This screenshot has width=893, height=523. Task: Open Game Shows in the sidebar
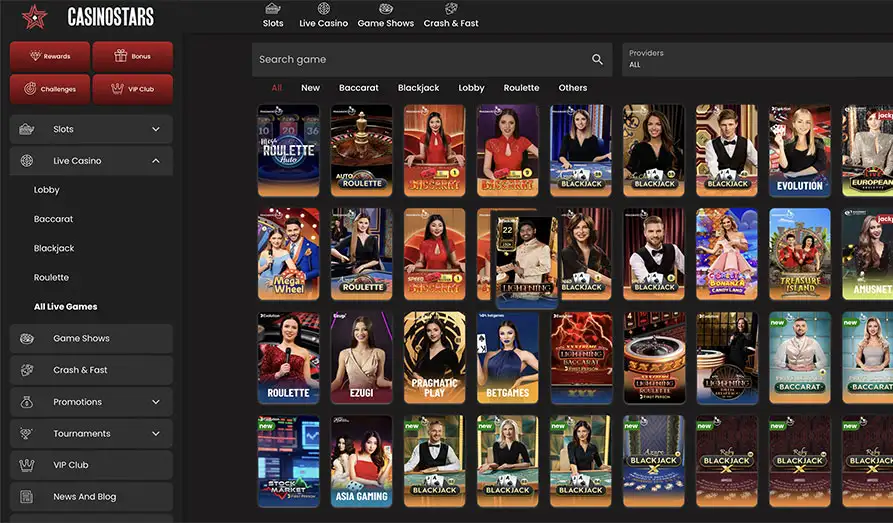point(91,338)
